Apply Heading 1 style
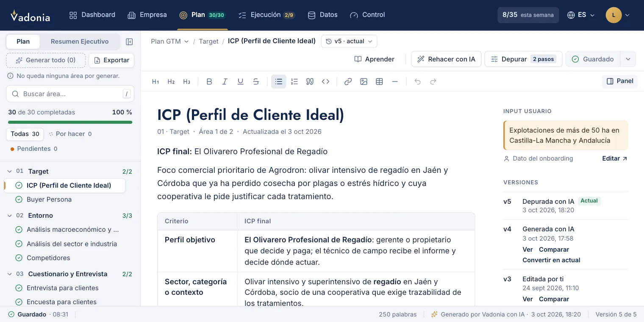 tap(155, 82)
